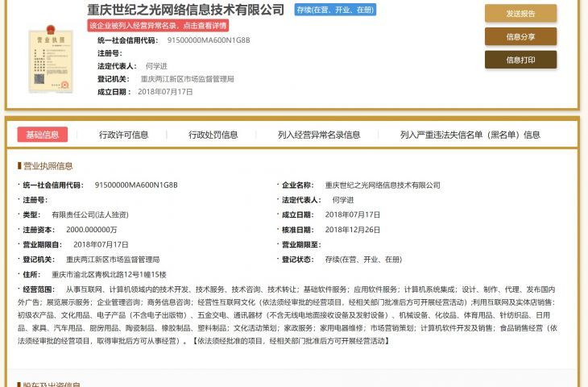This screenshot has width=588, height=387.
Task: Click the 登记状态 value 存续(在营、开业、在册)
Action: pos(363,260)
